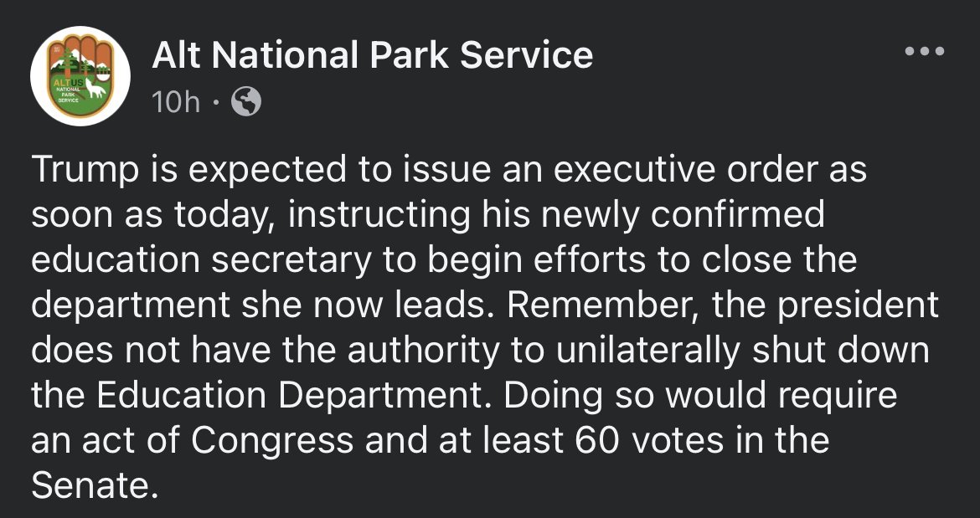
Task: Click the globe public audience icon
Action: 245,101
